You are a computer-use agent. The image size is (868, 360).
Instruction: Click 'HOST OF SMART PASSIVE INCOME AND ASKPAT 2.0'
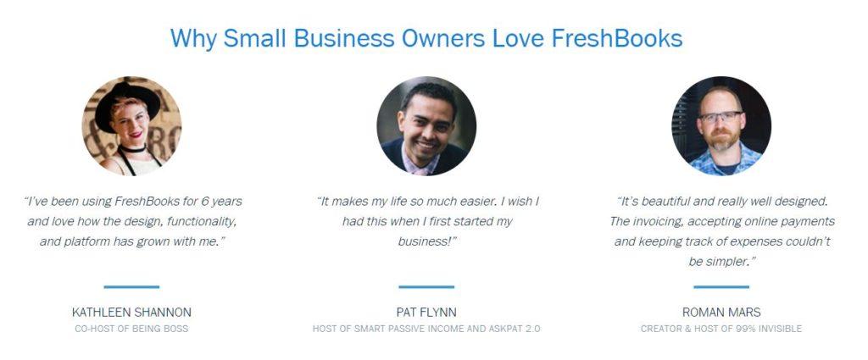coord(426,329)
